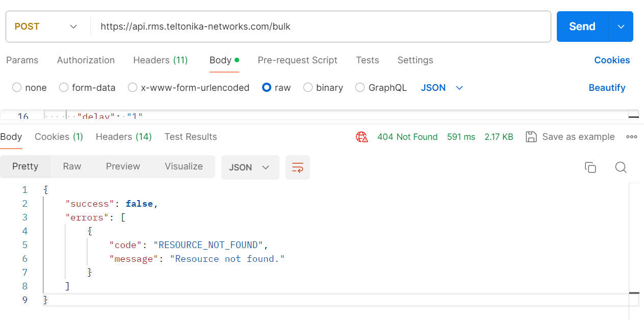Switch to response Headers (14) tab
This screenshot has height=320, width=644.
pyautogui.click(x=123, y=137)
